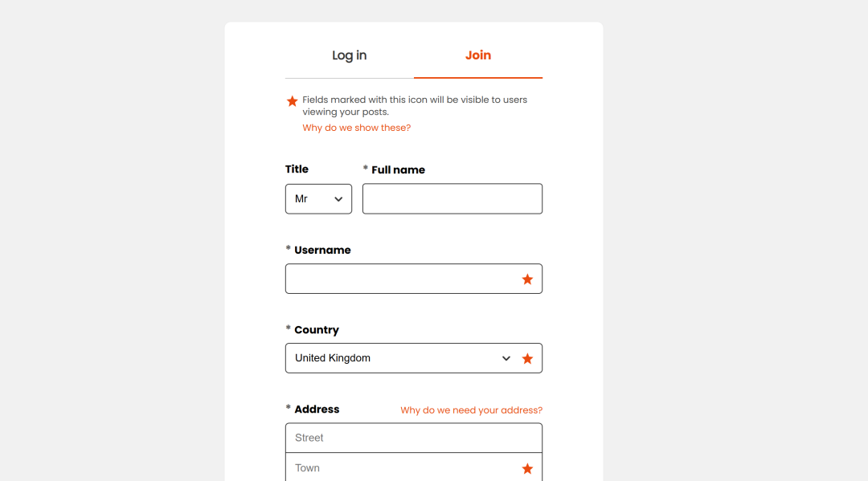Focus the Full name text field
Viewport: 868px width, 481px height.
click(452, 199)
